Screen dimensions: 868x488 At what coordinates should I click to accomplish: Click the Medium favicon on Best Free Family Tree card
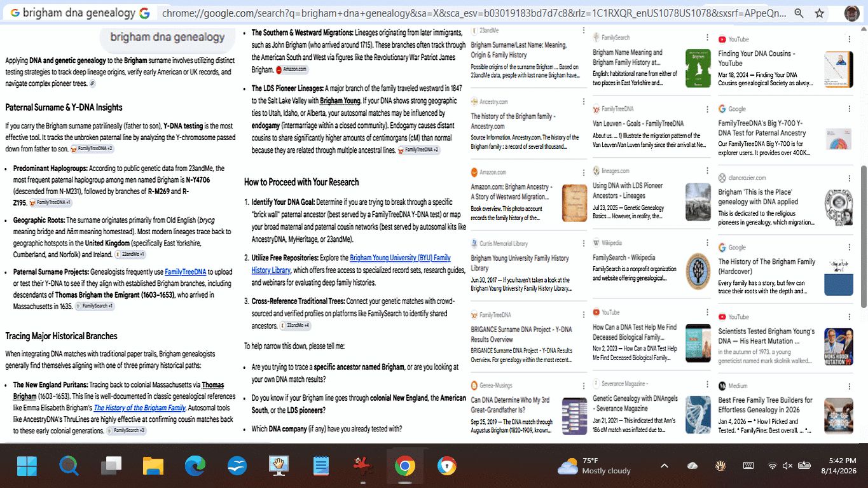click(722, 386)
